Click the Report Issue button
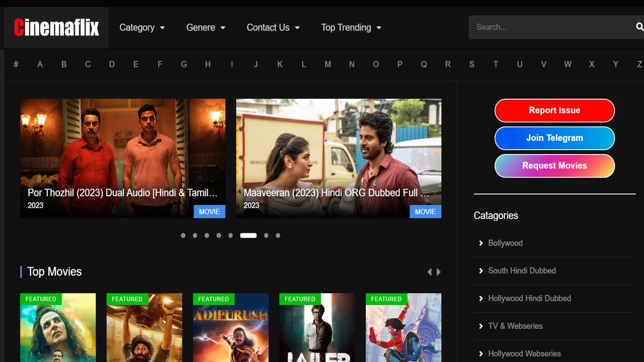The width and height of the screenshot is (644, 362). point(554,110)
